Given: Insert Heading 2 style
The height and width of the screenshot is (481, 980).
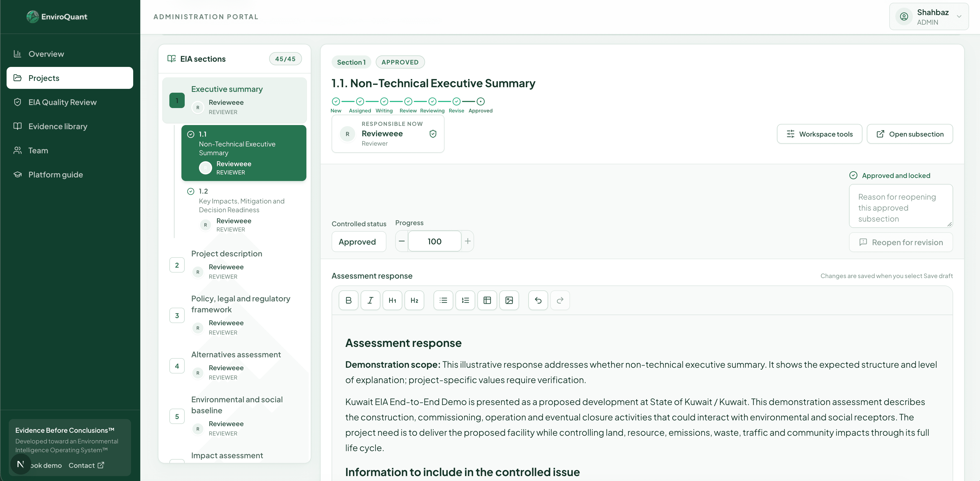Looking at the screenshot, I should [x=414, y=300].
